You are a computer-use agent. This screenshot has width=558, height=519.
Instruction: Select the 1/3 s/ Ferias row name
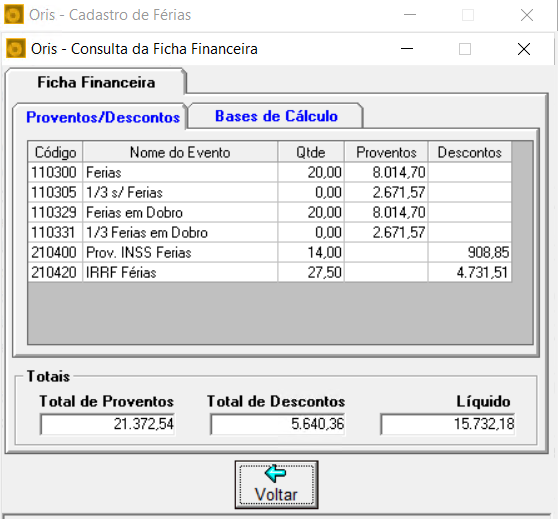pos(180,193)
